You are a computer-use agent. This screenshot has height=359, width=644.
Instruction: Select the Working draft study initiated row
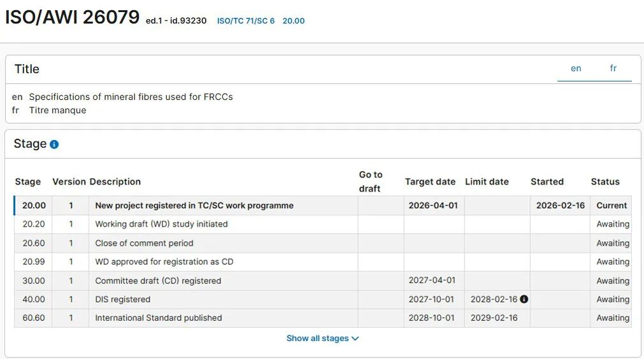pos(161,224)
